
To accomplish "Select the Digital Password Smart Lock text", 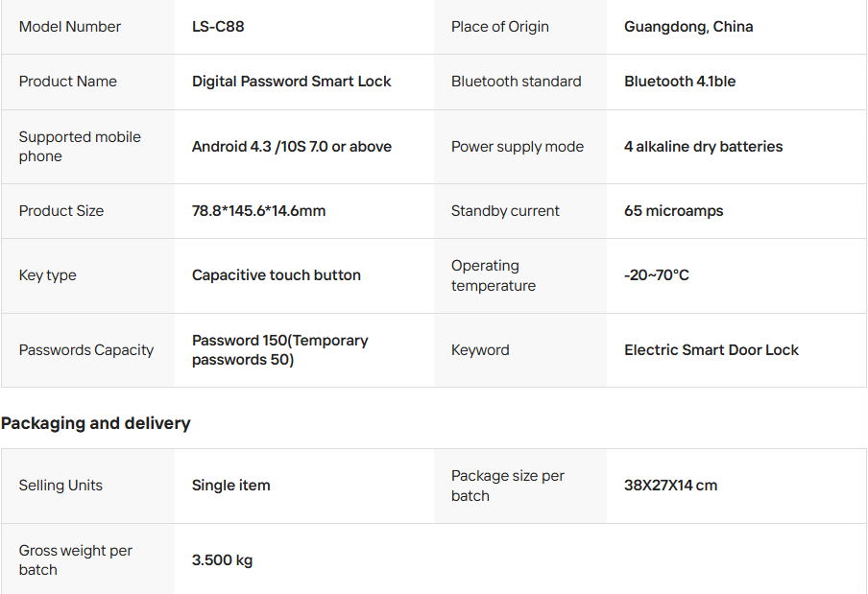I will point(291,82).
